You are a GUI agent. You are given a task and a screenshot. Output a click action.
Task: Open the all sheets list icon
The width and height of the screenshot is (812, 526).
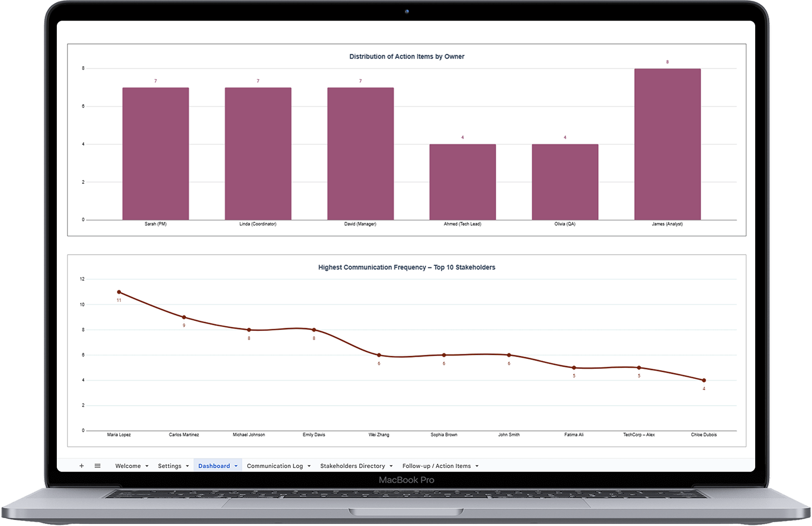97,466
